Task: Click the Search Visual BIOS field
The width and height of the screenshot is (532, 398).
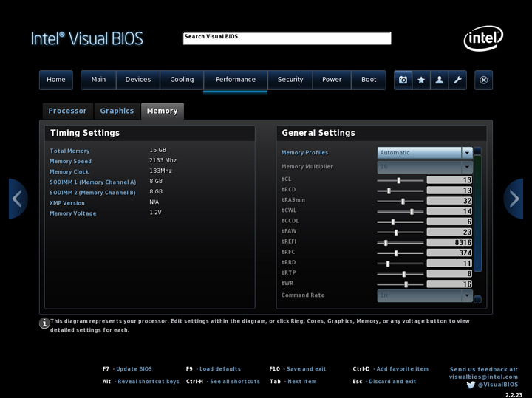Action: tap(287, 38)
